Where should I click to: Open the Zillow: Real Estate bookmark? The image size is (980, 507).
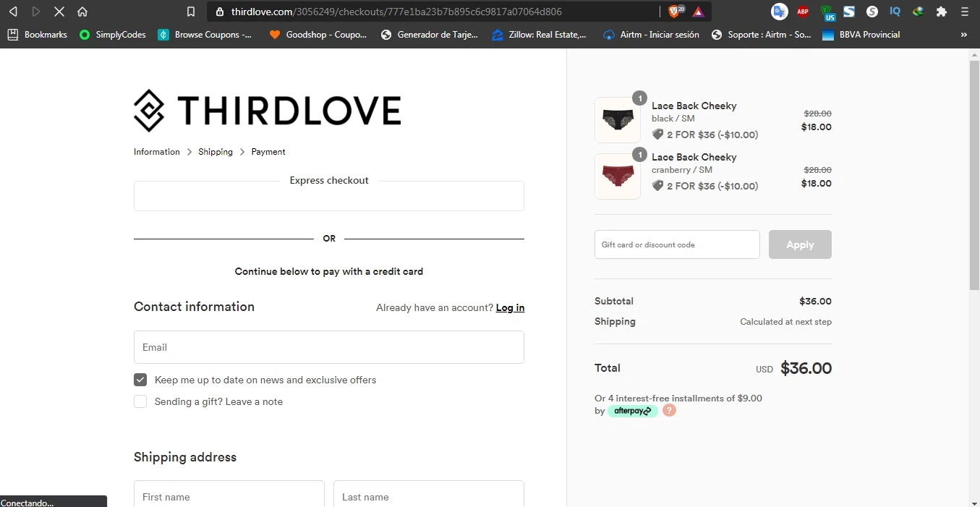click(x=539, y=34)
